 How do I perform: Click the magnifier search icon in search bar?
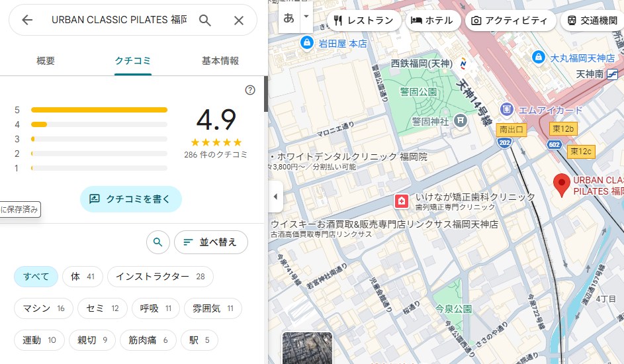tap(205, 21)
